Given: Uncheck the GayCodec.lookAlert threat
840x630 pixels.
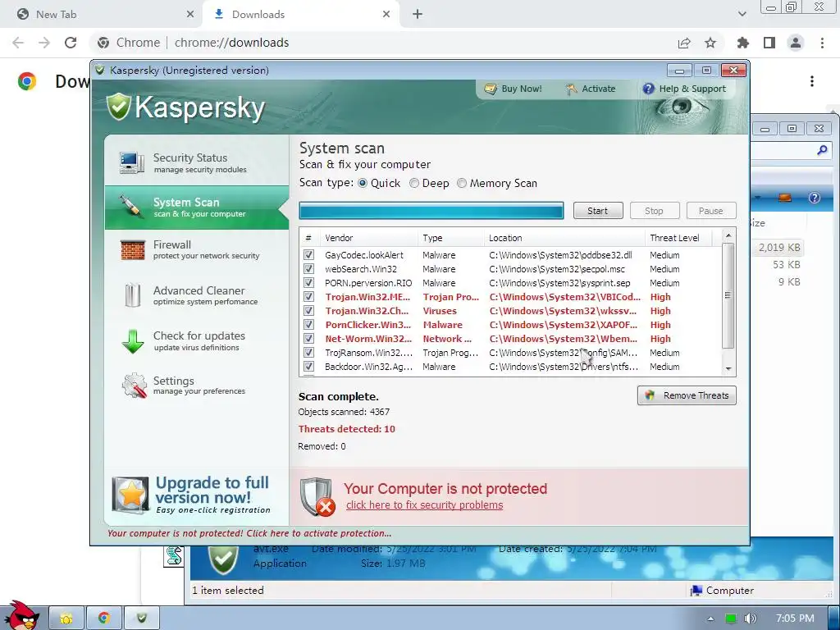Looking at the screenshot, I should point(308,255).
